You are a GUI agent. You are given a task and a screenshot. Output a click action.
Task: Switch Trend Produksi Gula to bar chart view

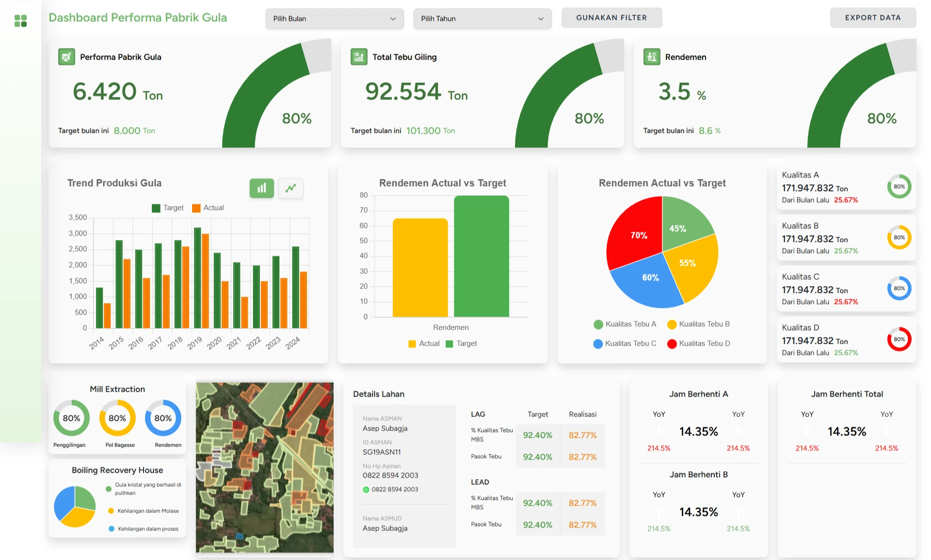tap(261, 188)
